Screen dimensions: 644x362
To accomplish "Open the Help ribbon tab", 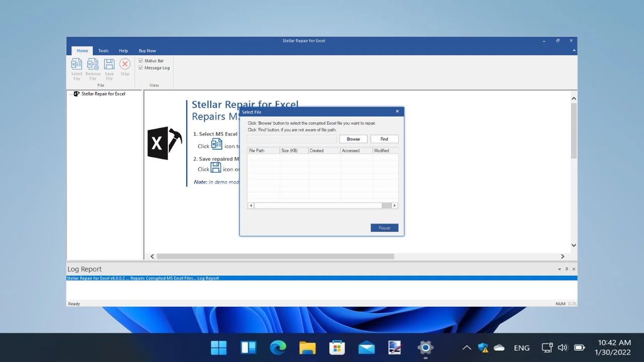I will click(x=123, y=51).
